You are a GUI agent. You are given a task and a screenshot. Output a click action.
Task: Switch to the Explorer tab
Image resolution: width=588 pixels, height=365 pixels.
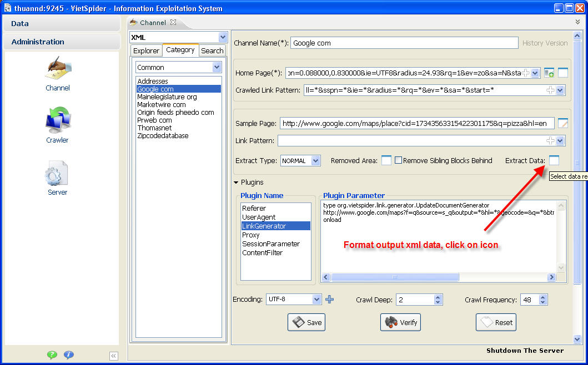pyautogui.click(x=146, y=50)
